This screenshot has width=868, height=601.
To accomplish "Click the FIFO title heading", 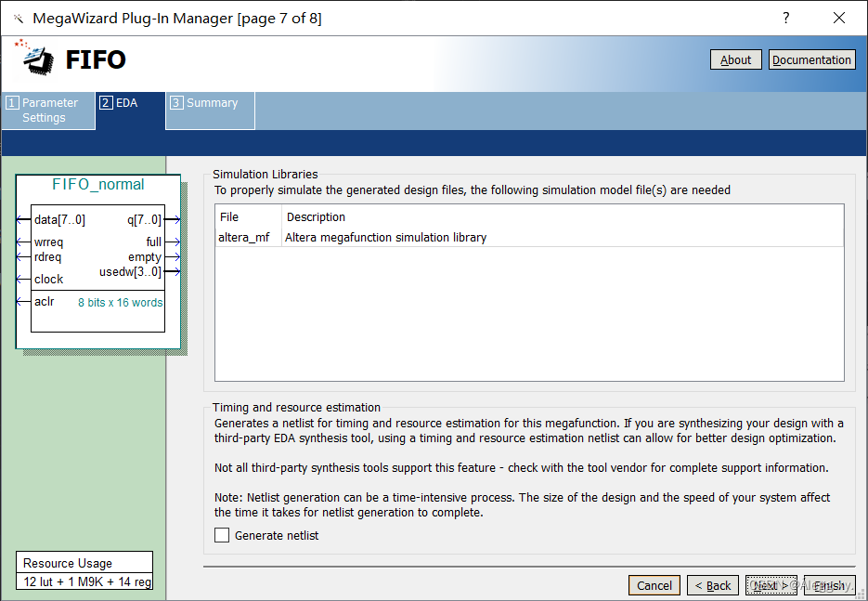I will click(x=96, y=59).
